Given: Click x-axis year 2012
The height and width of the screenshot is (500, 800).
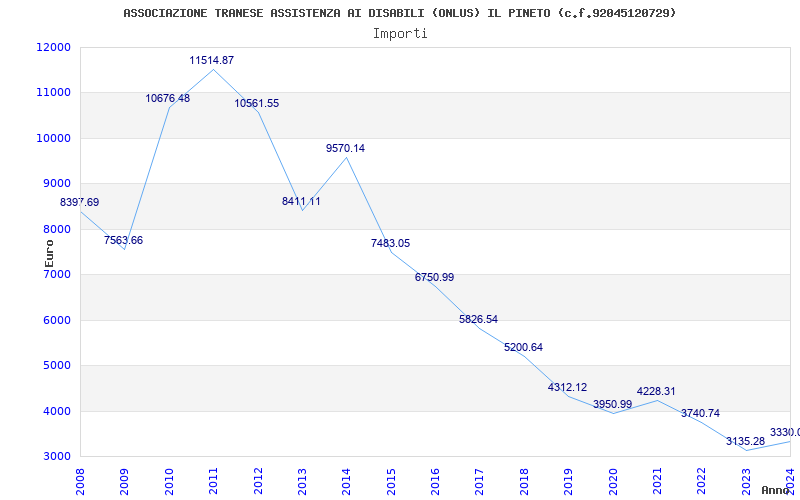Looking at the screenshot, I should [258, 481].
